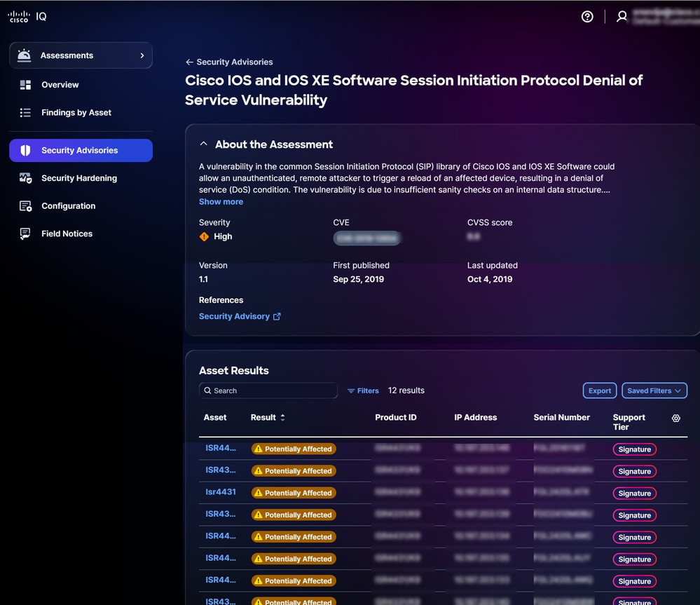The height and width of the screenshot is (605, 700).
Task: Click the Filters funnel icon
Action: point(351,390)
